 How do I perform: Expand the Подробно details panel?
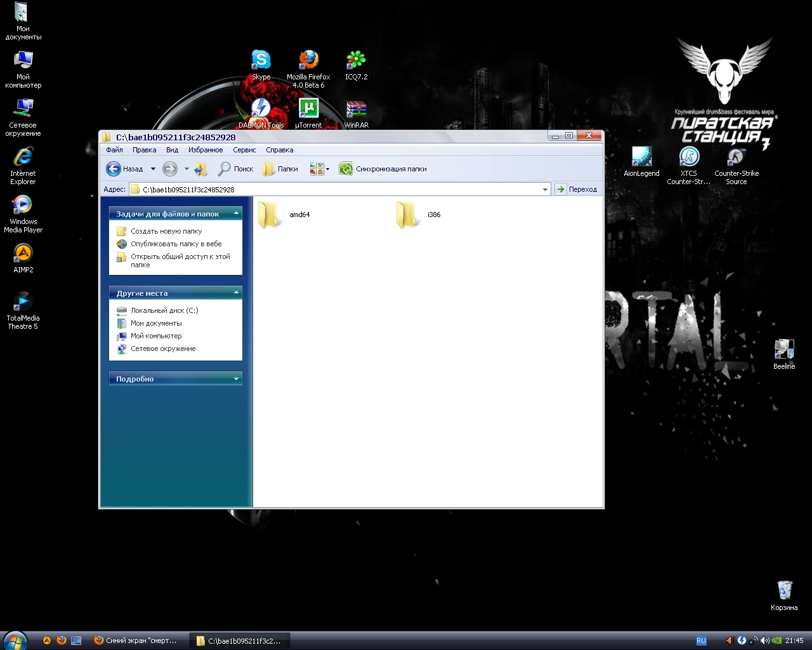(x=237, y=379)
